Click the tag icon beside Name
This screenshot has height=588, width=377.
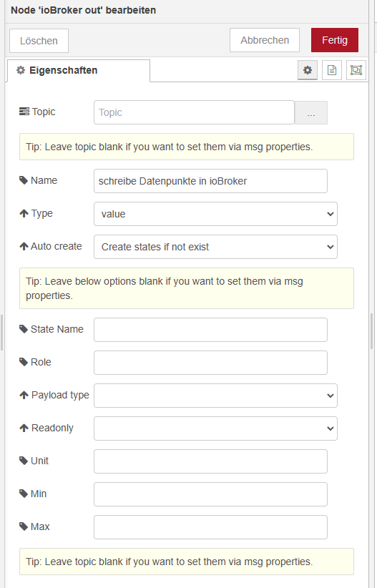[x=24, y=180]
